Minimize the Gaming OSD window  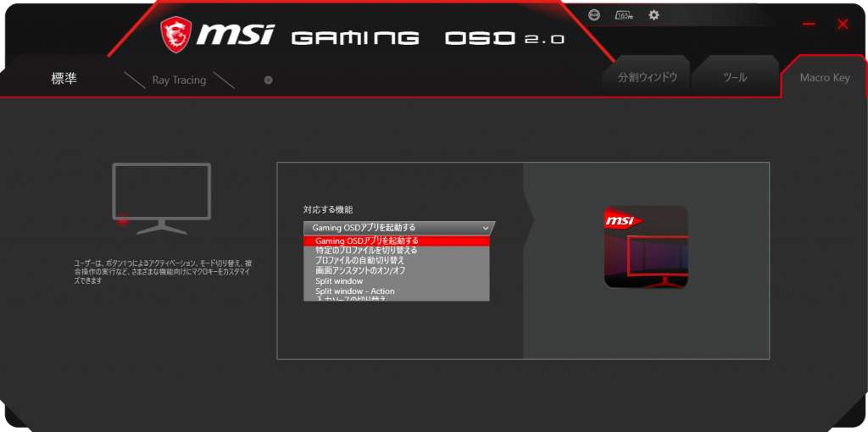click(809, 24)
